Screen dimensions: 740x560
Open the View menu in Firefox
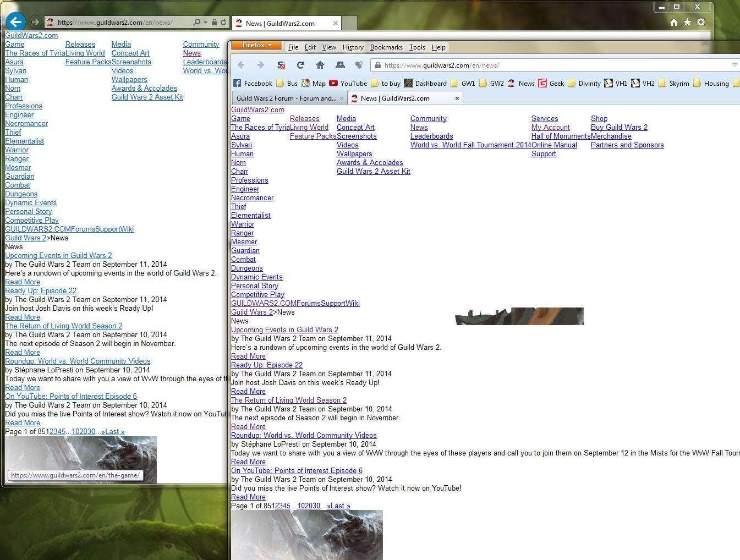pos(329,47)
